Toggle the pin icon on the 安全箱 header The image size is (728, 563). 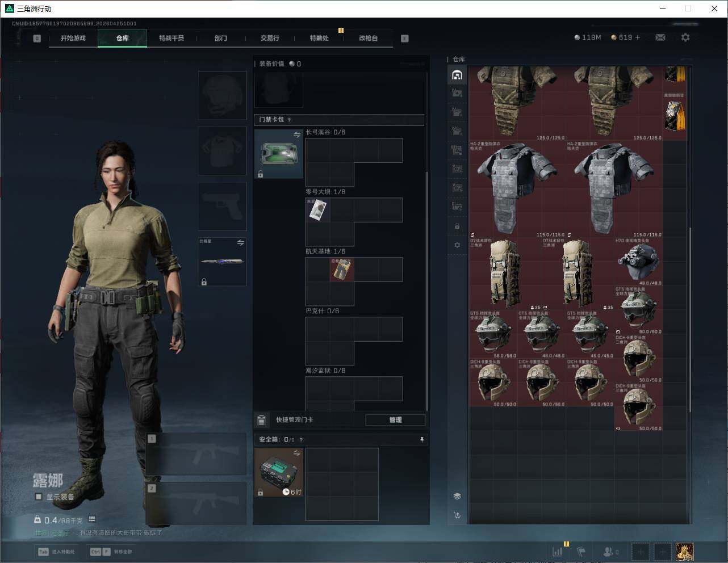422,440
